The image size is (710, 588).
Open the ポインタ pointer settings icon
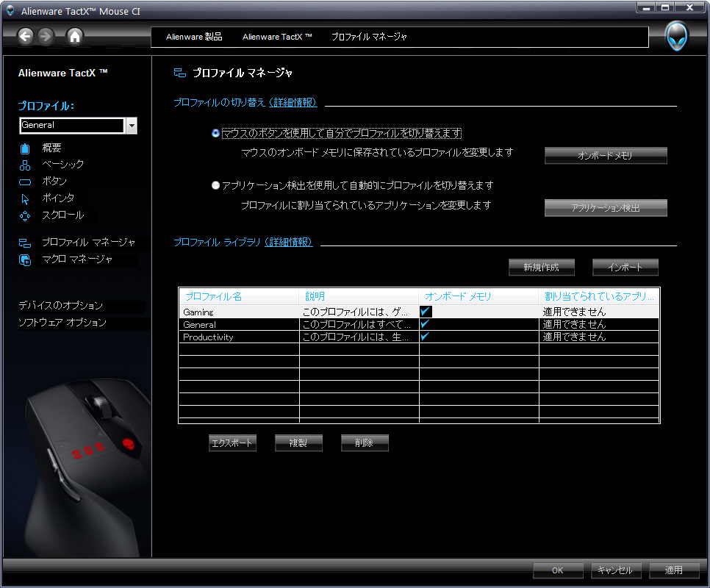pos(25,199)
